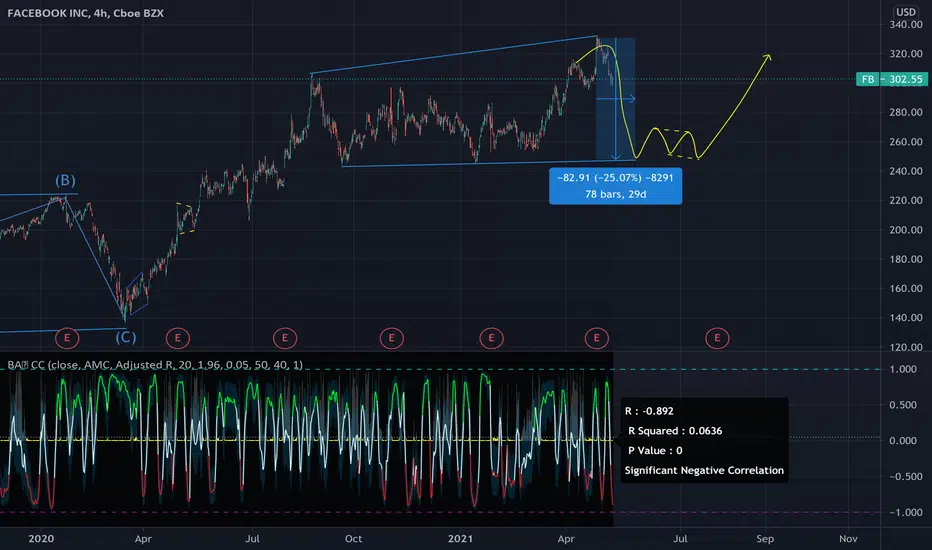Image resolution: width=932 pixels, height=550 pixels.
Task: Click the Jul label before Oct
Action: (252, 539)
